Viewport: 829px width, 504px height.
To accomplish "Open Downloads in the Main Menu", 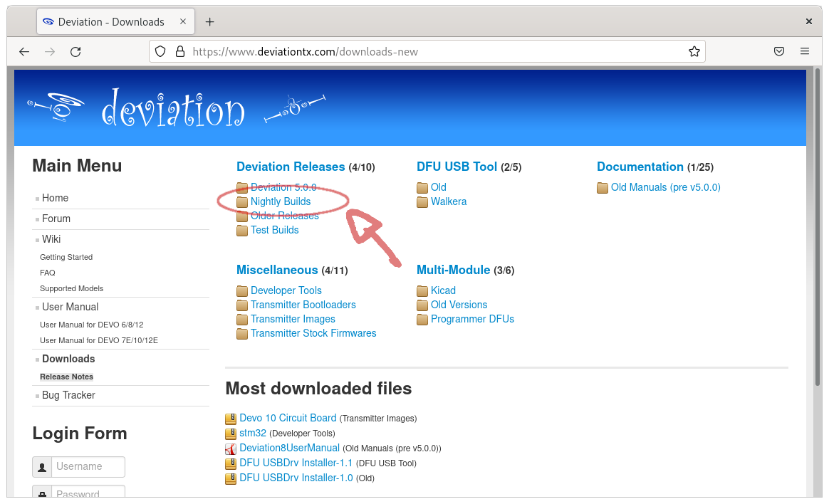I will click(69, 359).
